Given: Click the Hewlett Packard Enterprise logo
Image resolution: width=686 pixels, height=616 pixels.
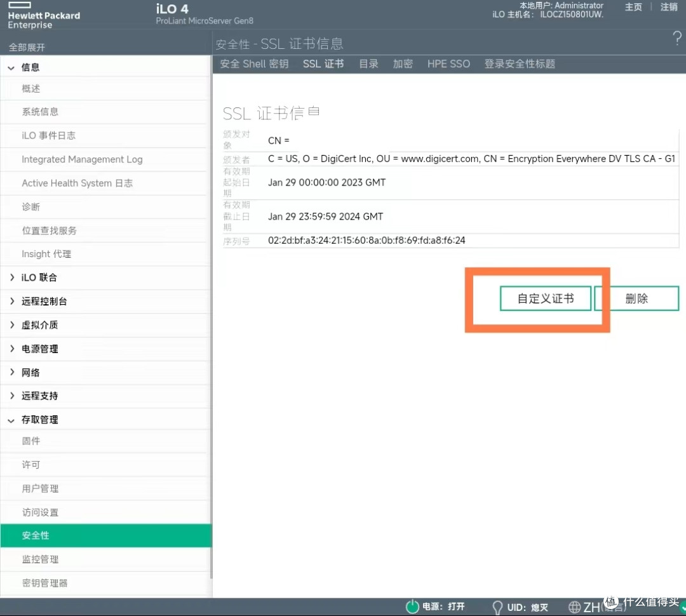Looking at the screenshot, I should (44, 16).
